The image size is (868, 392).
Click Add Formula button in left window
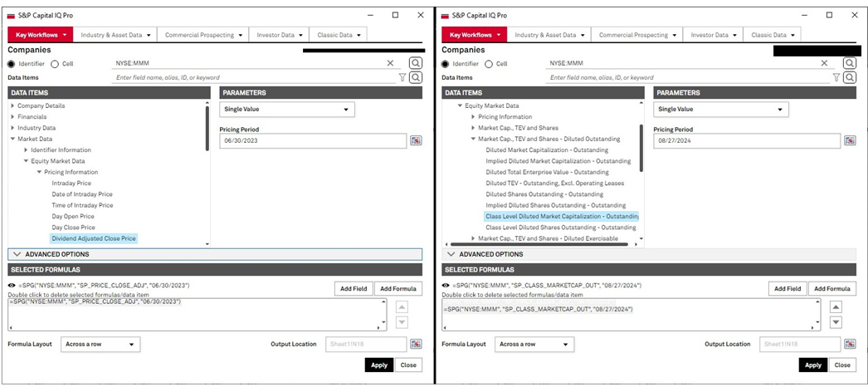click(x=398, y=288)
